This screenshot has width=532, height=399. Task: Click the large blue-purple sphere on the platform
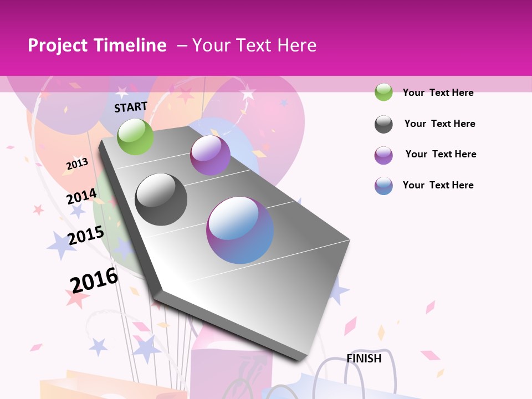click(x=240, y=230)
